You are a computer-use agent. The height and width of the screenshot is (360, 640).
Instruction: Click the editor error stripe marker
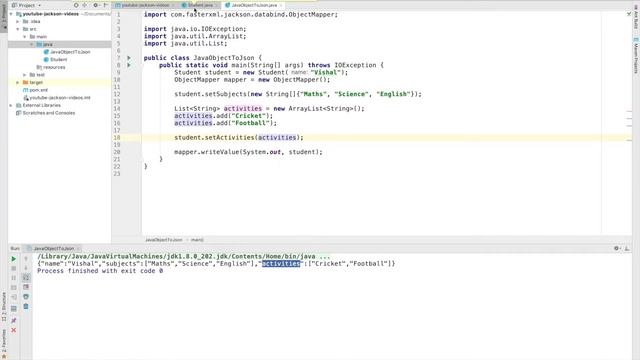[x=629, y=111]
